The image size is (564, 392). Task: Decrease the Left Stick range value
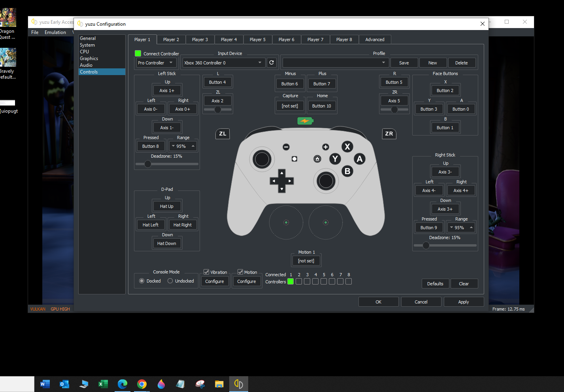(x=173, y=146)
